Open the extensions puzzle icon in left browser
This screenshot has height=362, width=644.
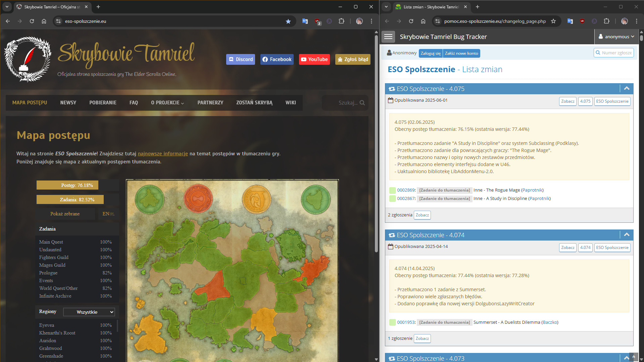point(341,21)
